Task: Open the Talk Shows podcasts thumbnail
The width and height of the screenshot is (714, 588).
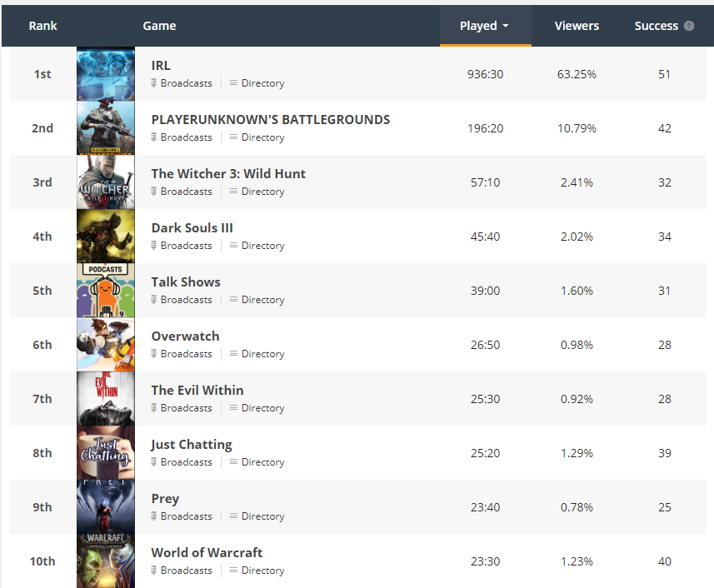Action: coord(106,291)
